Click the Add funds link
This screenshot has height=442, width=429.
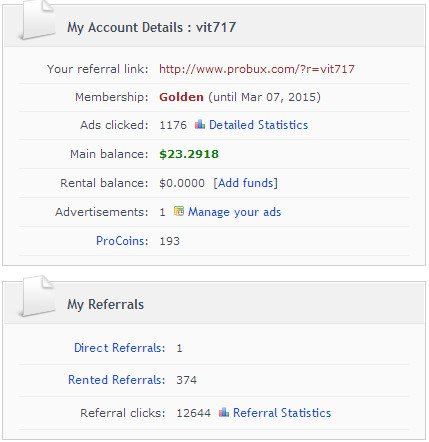(x=245, y=183)
